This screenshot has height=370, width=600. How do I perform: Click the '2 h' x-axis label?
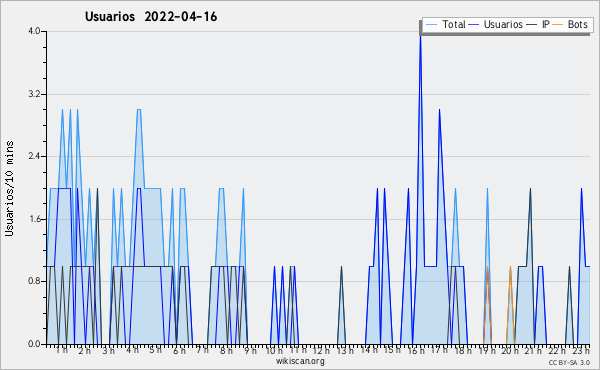click(85, 350)
